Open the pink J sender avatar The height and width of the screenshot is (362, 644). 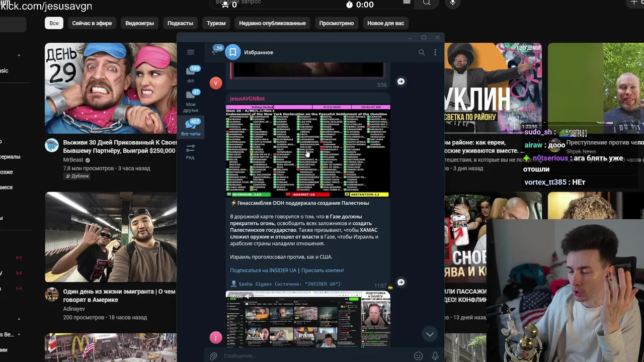click(x=216, y=337)
